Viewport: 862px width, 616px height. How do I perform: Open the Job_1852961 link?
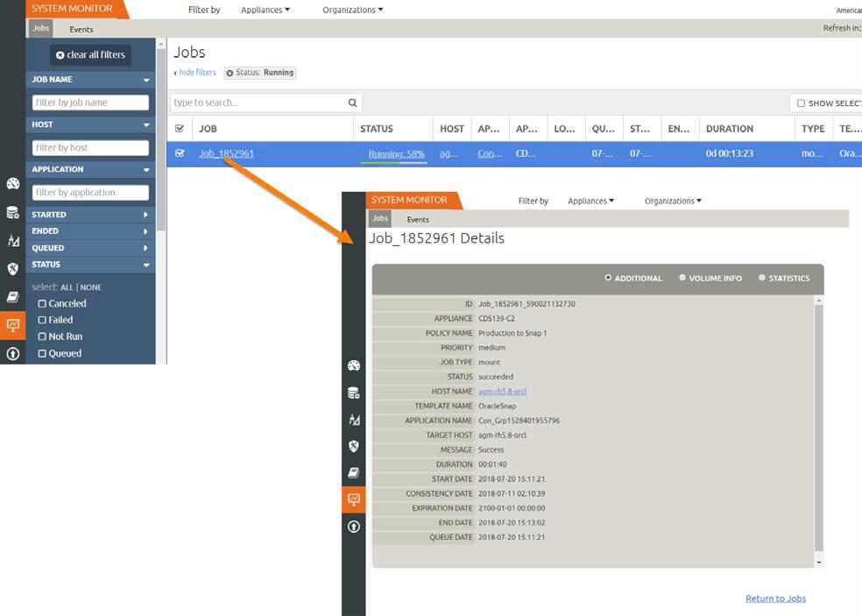coord(227,153)
